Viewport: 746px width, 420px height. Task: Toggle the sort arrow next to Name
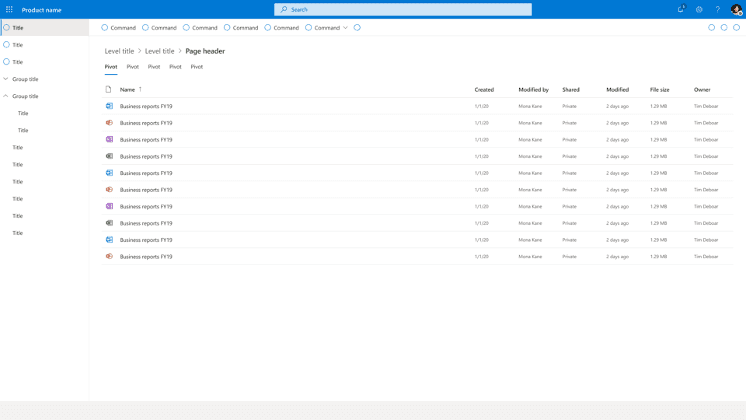pyautogui.click(x=140, y=89)
